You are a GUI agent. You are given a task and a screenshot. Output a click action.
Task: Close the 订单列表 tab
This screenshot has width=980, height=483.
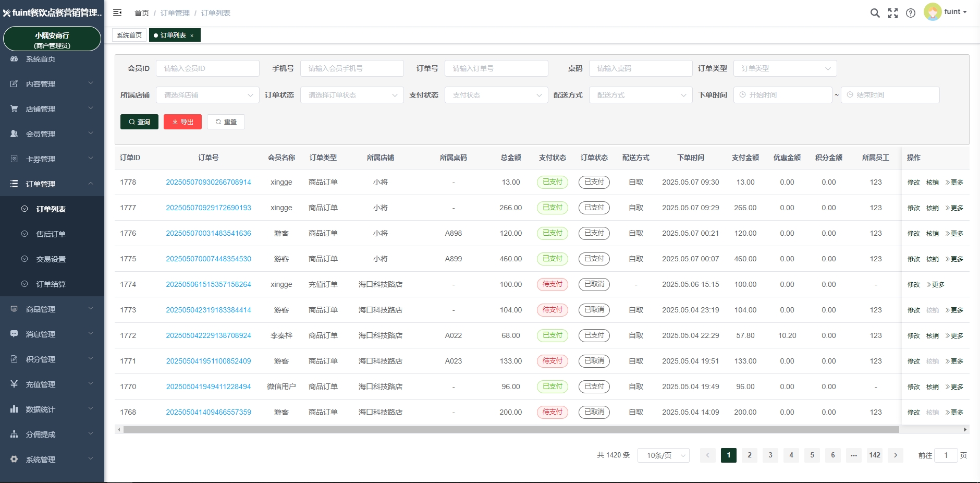(x=192, y=35)
